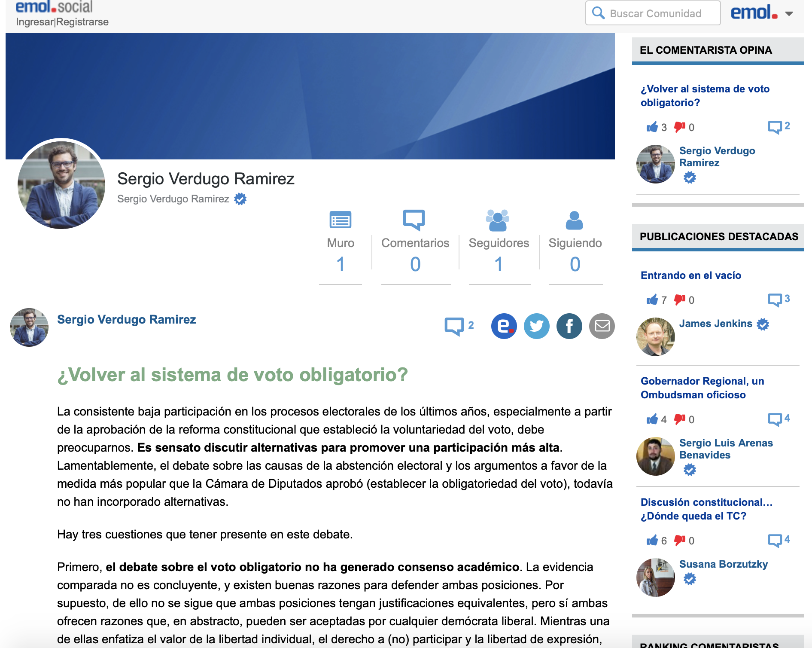This screenshot has width=812, height=648.
Task: Click Siguiendo count value 0
Action: 575,264
